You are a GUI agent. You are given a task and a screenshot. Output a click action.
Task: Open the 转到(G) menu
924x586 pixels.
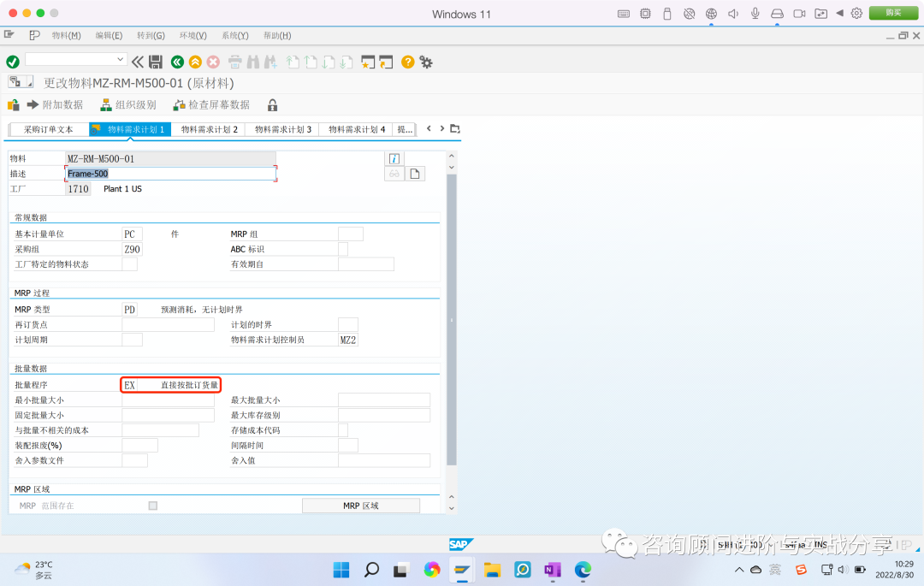click(151, 35)
